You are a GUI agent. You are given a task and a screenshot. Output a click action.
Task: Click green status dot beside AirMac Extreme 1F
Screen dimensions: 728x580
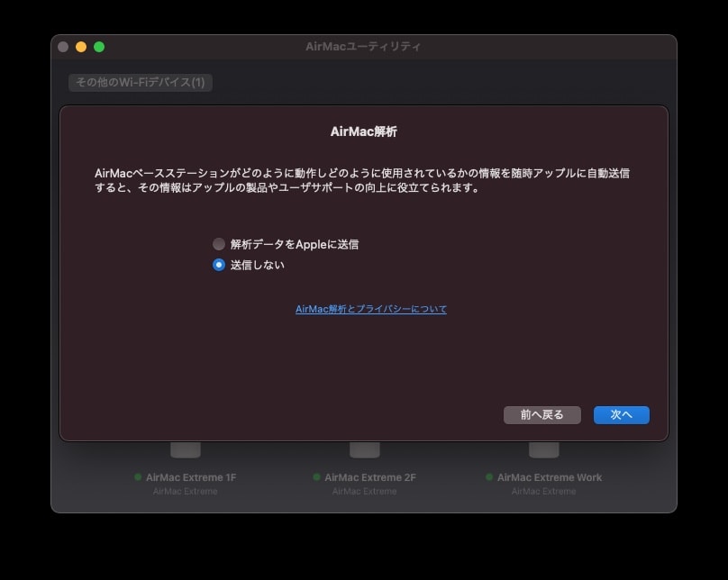[x=138, y=477]
